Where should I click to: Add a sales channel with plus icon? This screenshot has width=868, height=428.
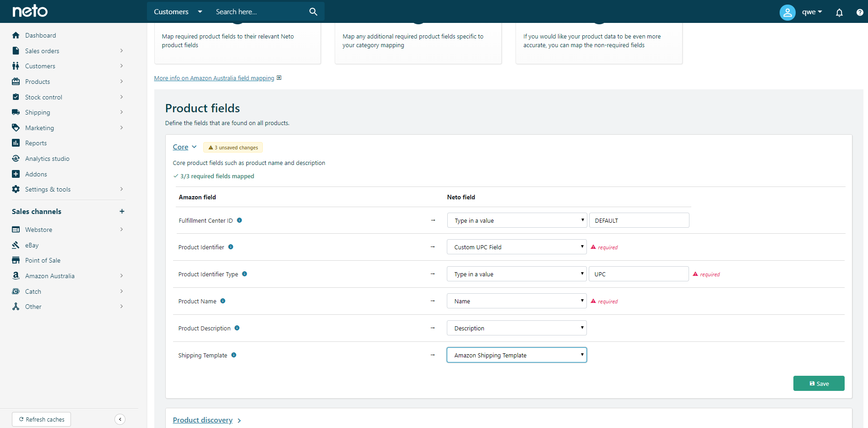pyautogui.click(x=122, y=211)
